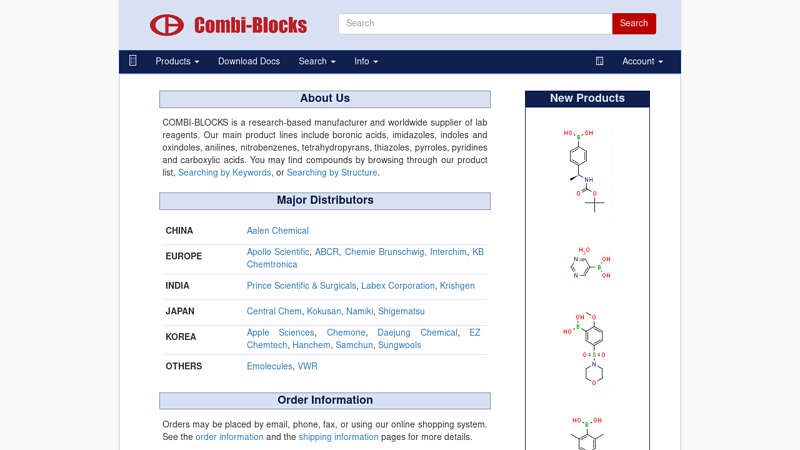Expand the Products dropdown menu
The image size is (800, 450).
point(177,61)
